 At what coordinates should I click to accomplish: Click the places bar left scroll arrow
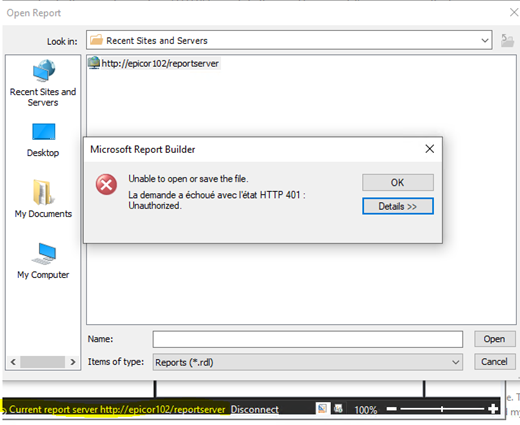coord(13,362)
